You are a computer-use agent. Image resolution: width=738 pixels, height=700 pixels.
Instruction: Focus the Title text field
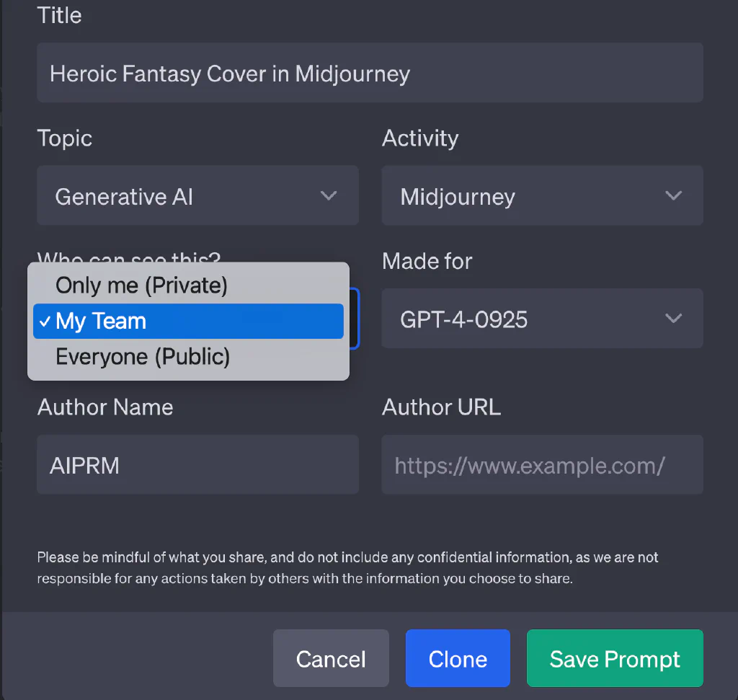pos(370,73)
